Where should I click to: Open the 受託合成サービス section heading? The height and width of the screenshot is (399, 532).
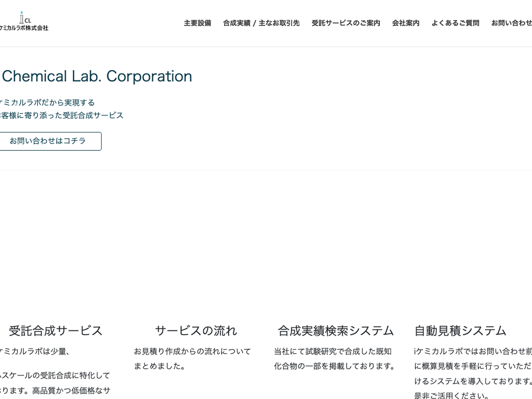point(56,331)
